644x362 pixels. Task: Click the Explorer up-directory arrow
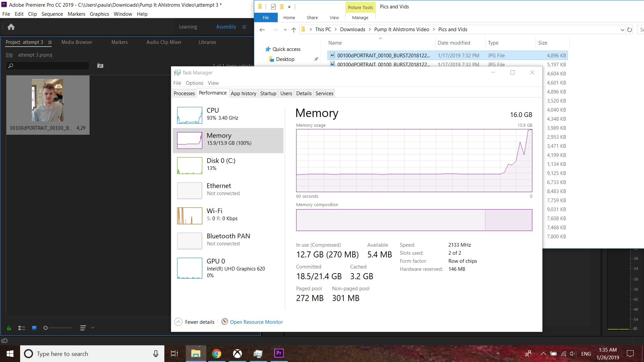point(294,29)
